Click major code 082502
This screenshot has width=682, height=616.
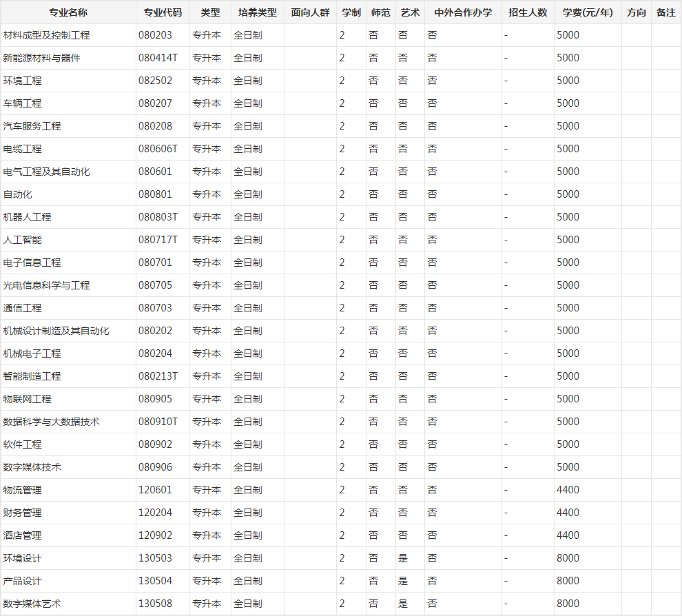point(155,81)
